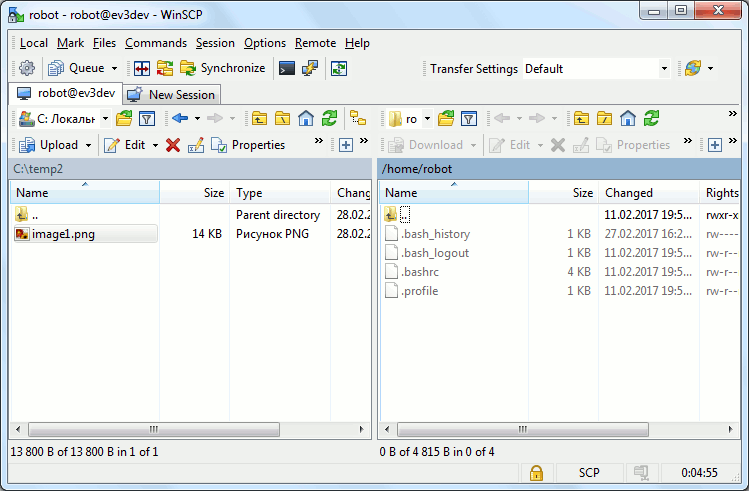This screenshot has width=749, height=491.
Task: Go to the remote root directory icon
Action: [604, 118]
